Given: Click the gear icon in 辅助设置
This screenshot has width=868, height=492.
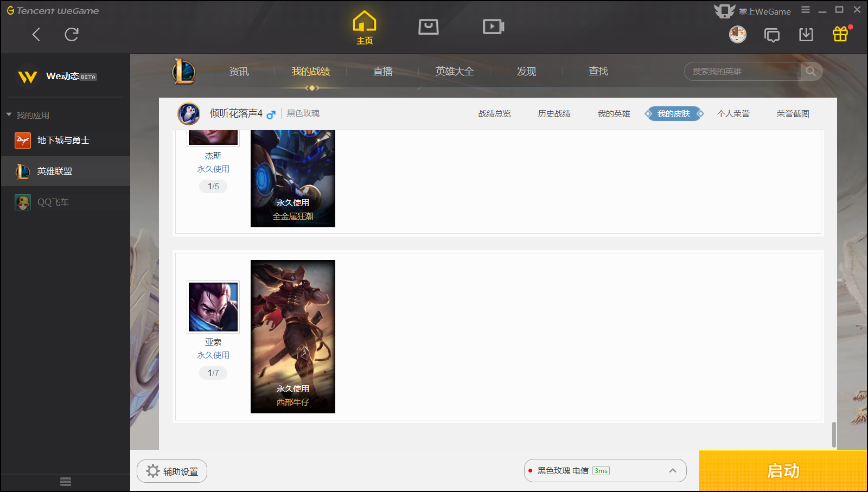Looking at the screenshot, I should point(153,471).
